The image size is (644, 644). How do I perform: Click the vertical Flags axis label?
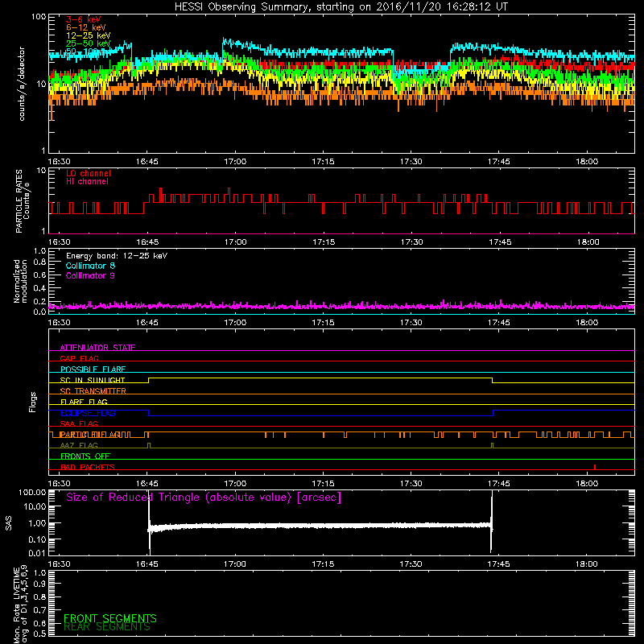(33, 402)
